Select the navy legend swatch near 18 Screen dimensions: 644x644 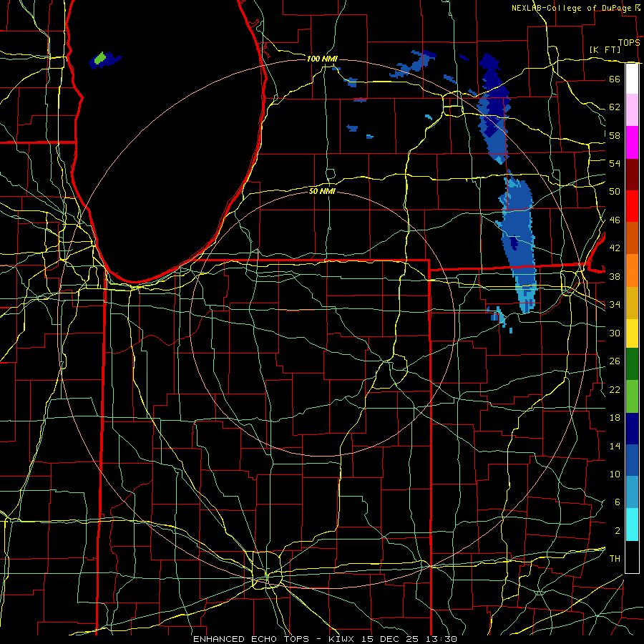(x=632, y=429)
